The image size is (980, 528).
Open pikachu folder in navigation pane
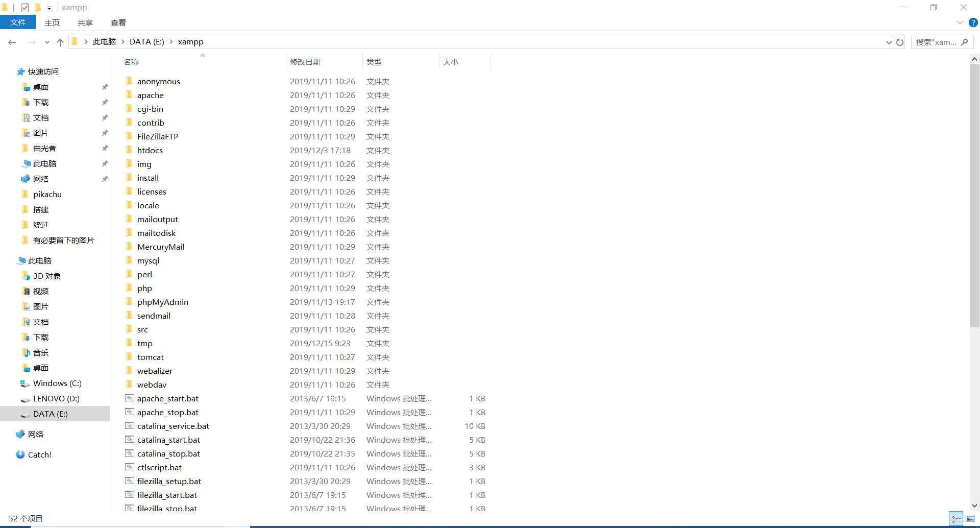click(x=47, y=194)
